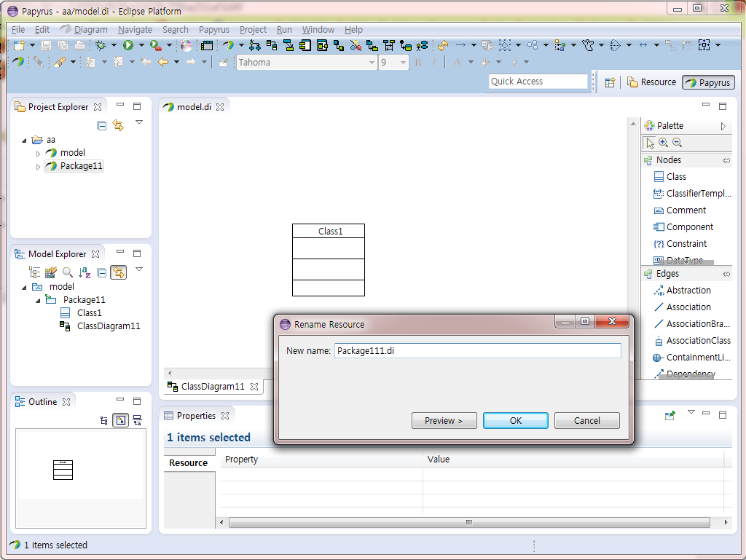
Task: Collapse the aa project folder
Action: coord(24,141)
